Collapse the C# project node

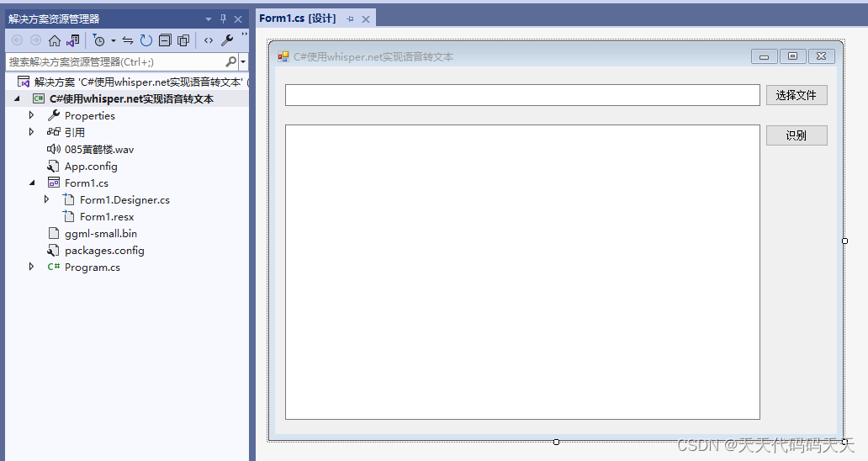[17, 98]
